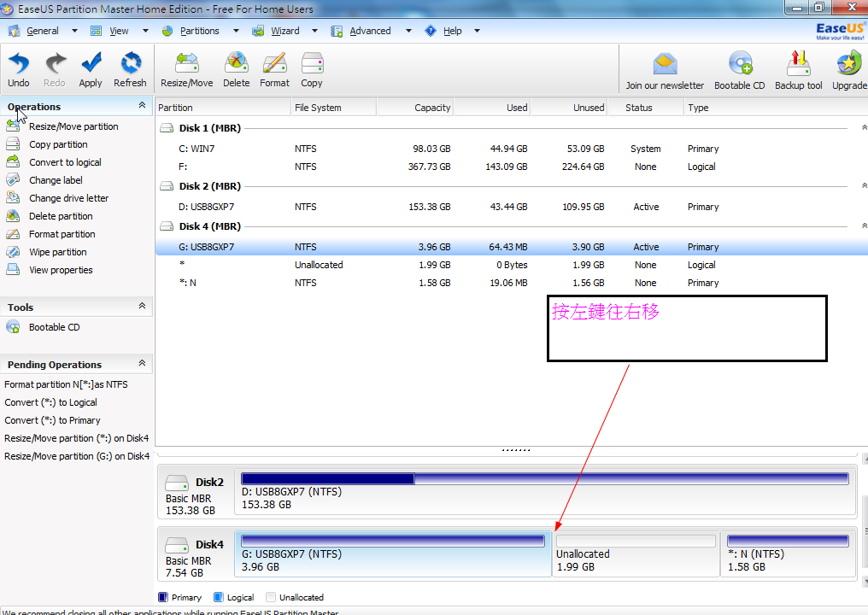Click the Change label icon
The image size is (868, 615).
[x=13, y=180]
